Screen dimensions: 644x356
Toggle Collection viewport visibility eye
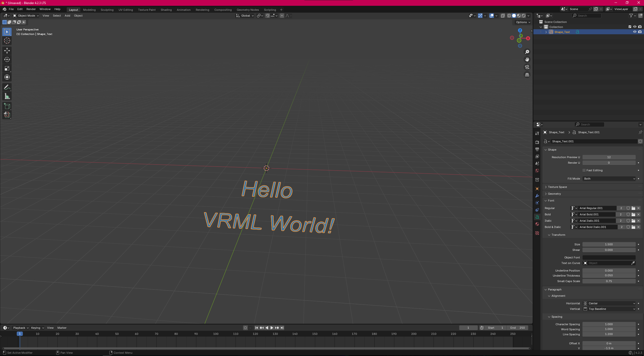(635, 27)
